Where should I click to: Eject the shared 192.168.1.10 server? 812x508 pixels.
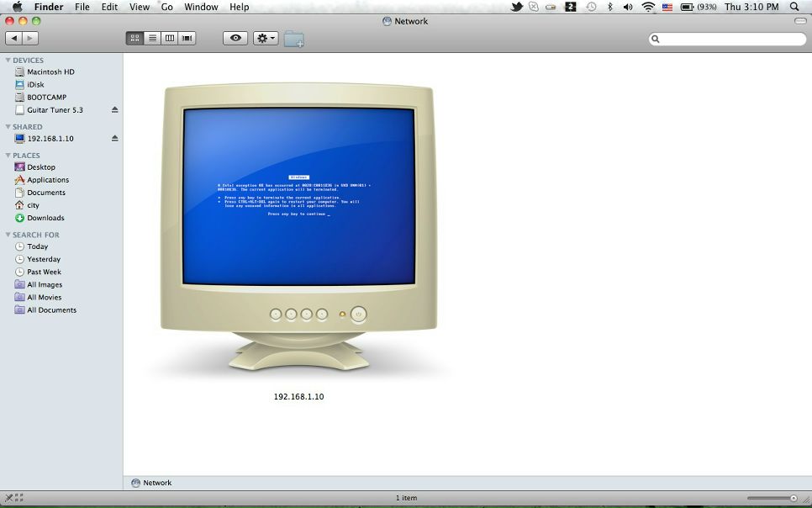(115, 139)
